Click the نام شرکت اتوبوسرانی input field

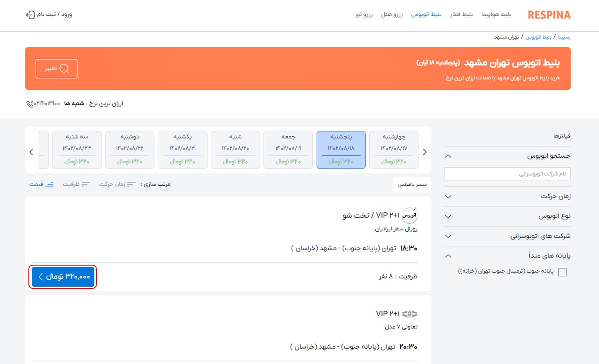click(x=507, y=174)
